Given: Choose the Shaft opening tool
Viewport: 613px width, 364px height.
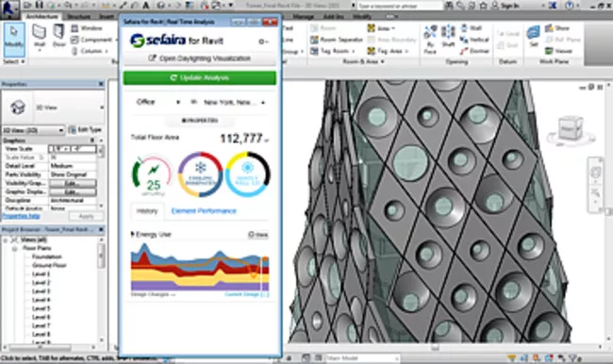Looking at the screenshot, I should (x=448, y=37).
